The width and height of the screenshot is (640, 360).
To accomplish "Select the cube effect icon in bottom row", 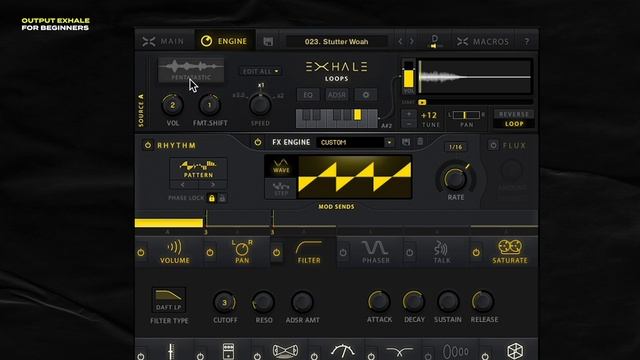I will point(515,351).
